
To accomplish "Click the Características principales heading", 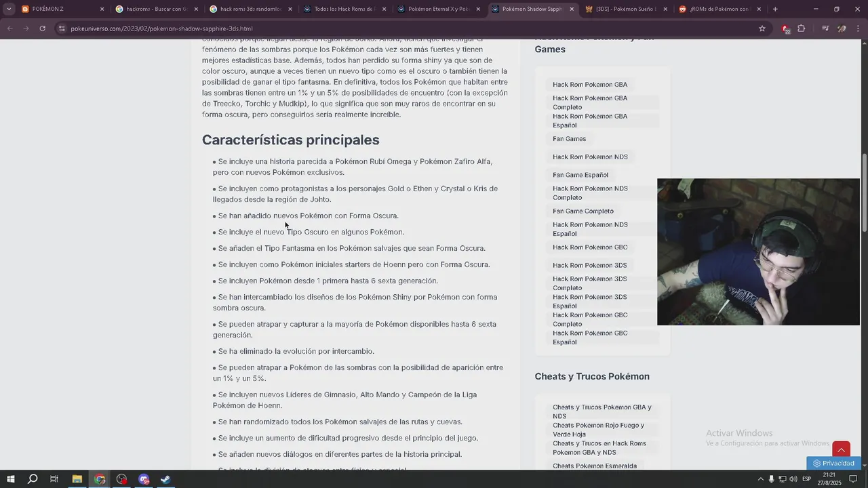I will pos(290,140).
